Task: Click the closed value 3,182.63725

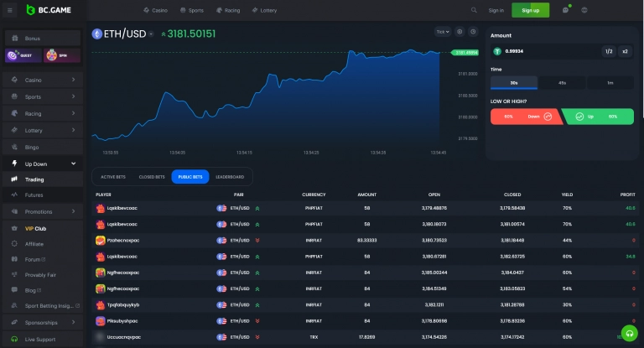Action: [512, 257]
